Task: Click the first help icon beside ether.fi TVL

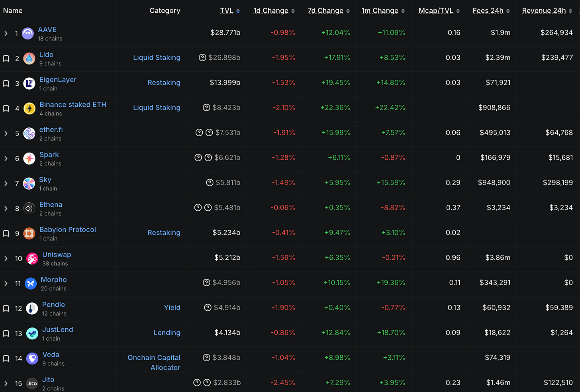Action: pos(199,133)
